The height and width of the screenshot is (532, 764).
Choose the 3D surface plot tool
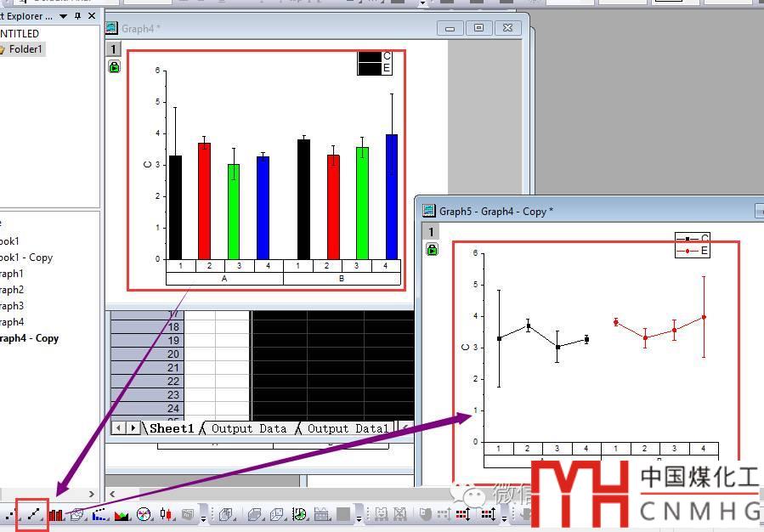click(254, 514)
